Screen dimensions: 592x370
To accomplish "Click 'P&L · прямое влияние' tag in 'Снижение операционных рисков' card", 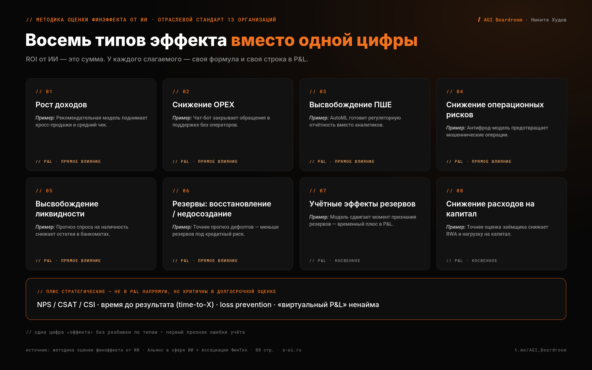I will 479,162.
